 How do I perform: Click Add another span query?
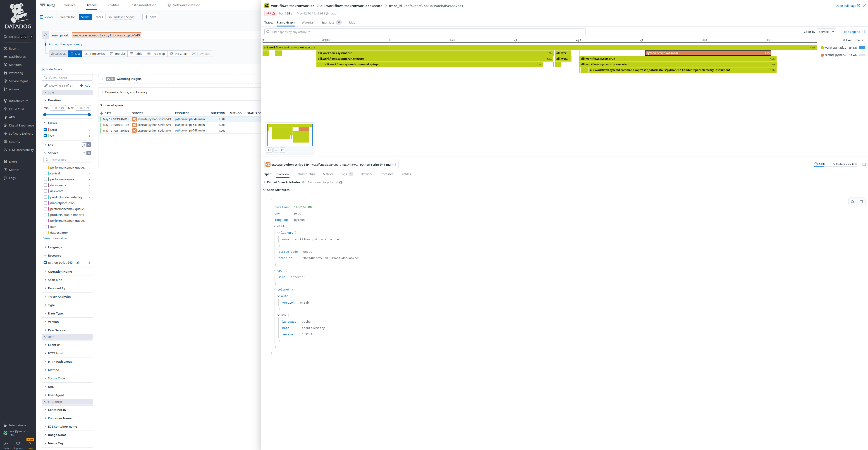(x=65, y=44)
